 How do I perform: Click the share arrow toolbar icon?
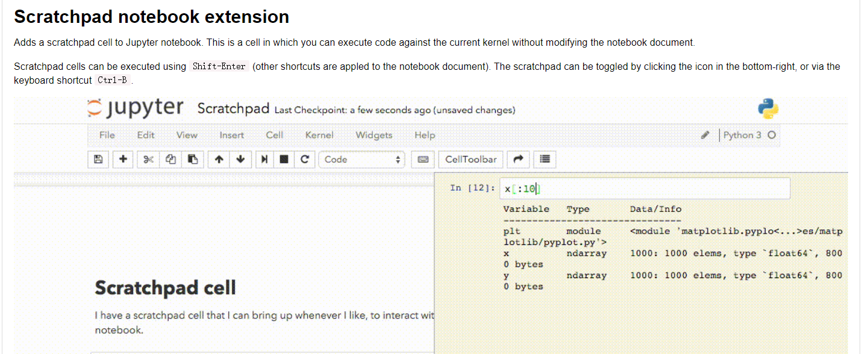click(517, 160)
